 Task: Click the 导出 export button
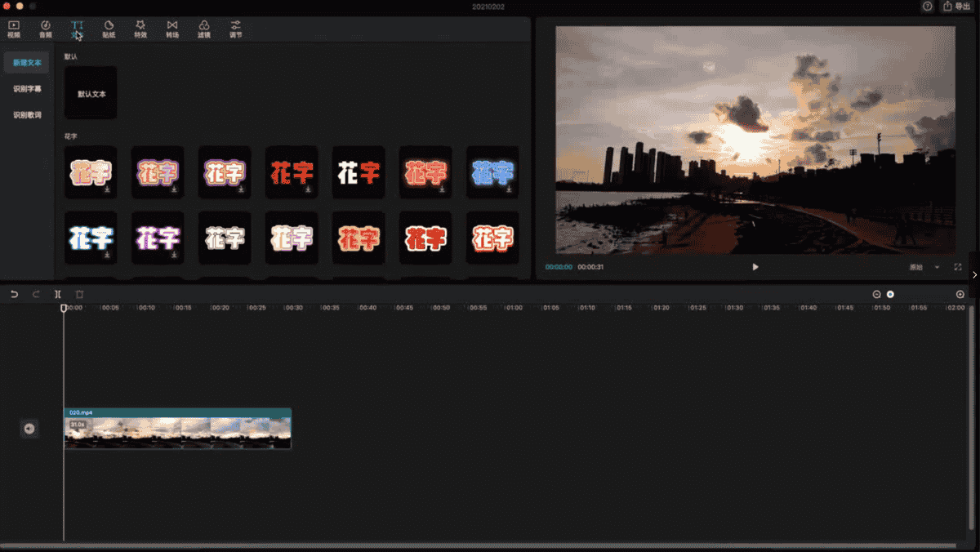957,7
